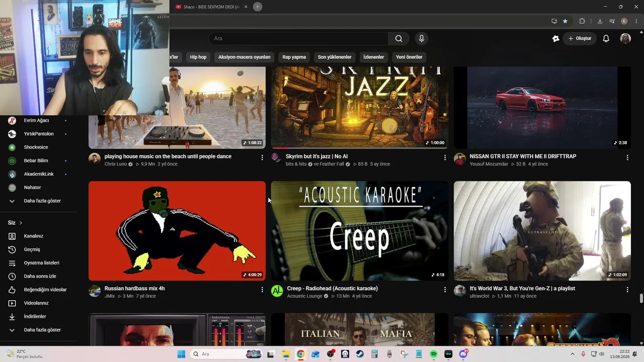
Task: Open Spotify from the taskbar
Action: pyautogui.click(x=434, y=354)
